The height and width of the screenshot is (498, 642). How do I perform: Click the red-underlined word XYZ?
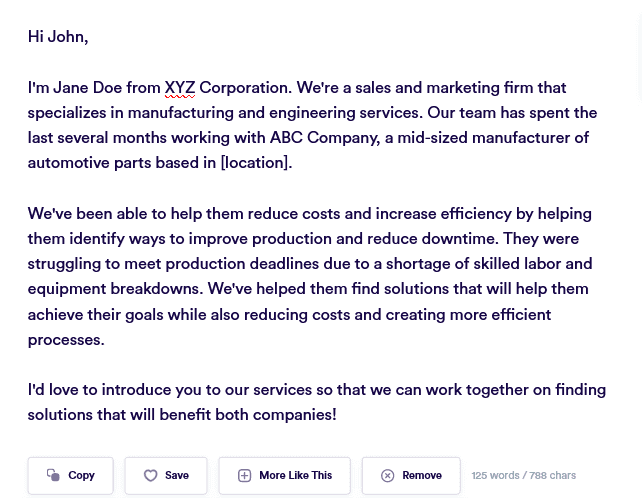click(x=180, y=88)
